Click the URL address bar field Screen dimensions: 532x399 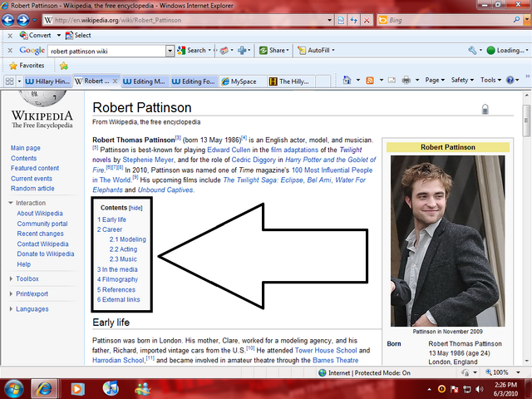tap(189, 20)
